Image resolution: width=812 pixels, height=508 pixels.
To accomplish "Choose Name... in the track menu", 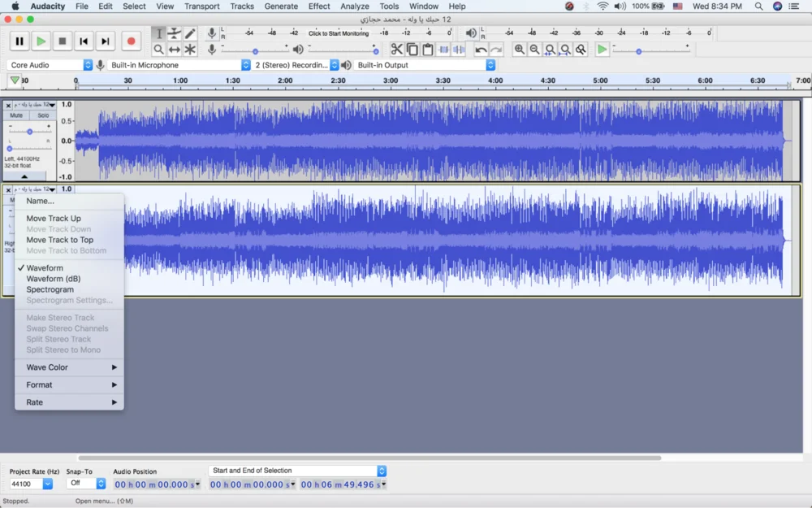I will pos(69,201).
